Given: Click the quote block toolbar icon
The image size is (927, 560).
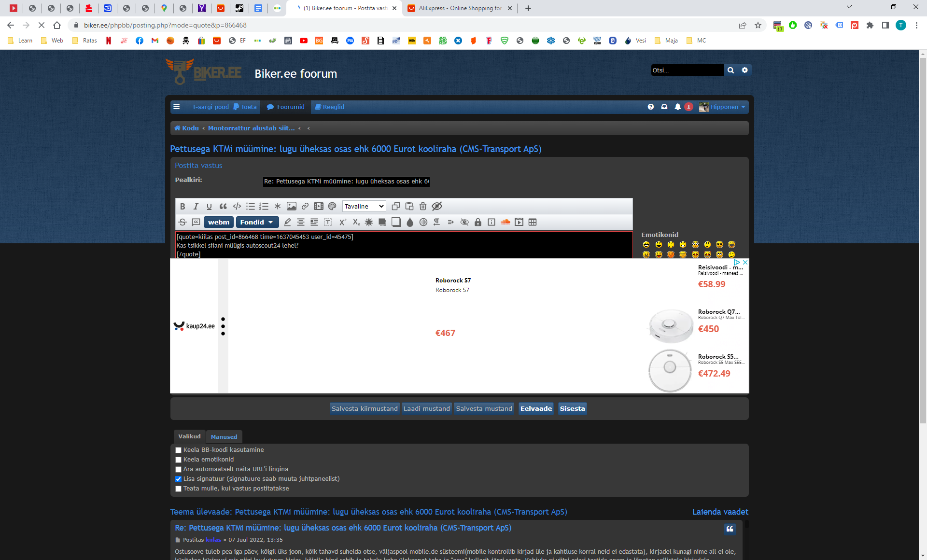Looking at the screenshot, I should click(223, 206).
